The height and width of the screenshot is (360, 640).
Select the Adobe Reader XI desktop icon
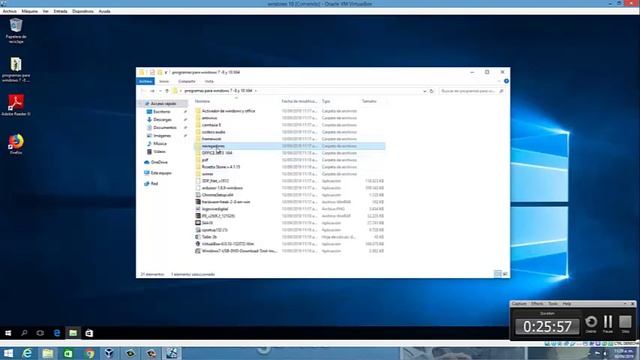coord(16,105)
